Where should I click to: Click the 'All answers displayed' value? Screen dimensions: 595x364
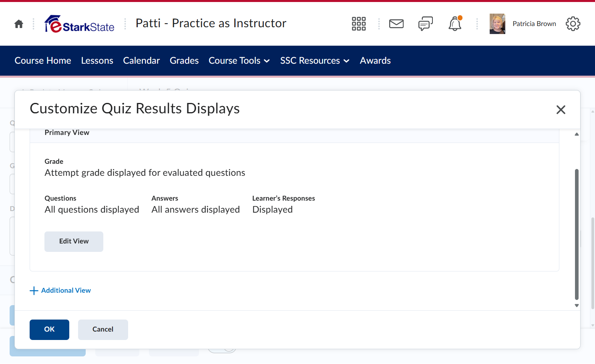(x=195, y=209)
